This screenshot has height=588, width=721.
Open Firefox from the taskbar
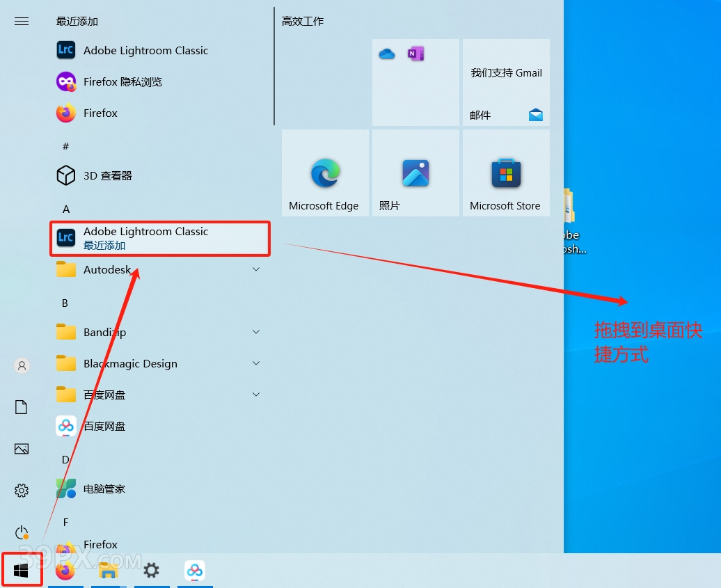[65, 571]
